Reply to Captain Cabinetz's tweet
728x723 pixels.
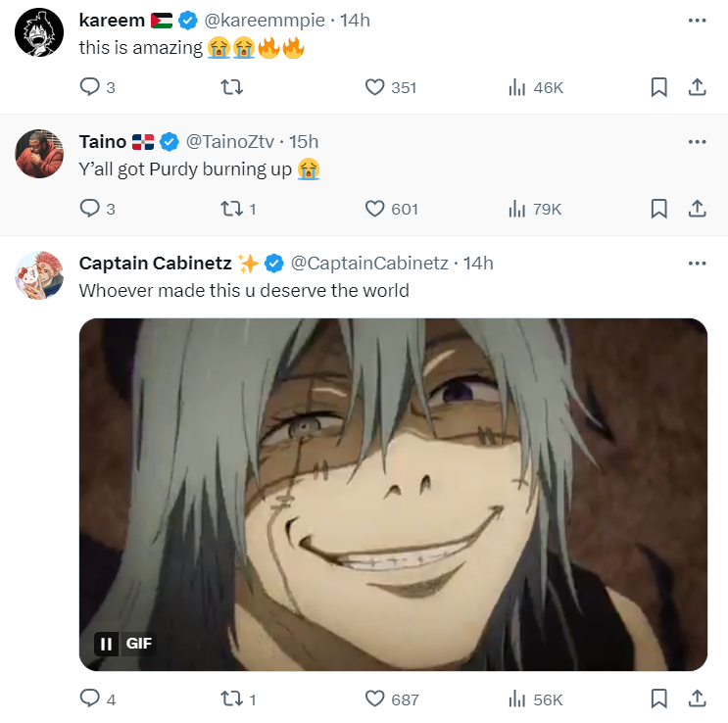tap(90, 699)
